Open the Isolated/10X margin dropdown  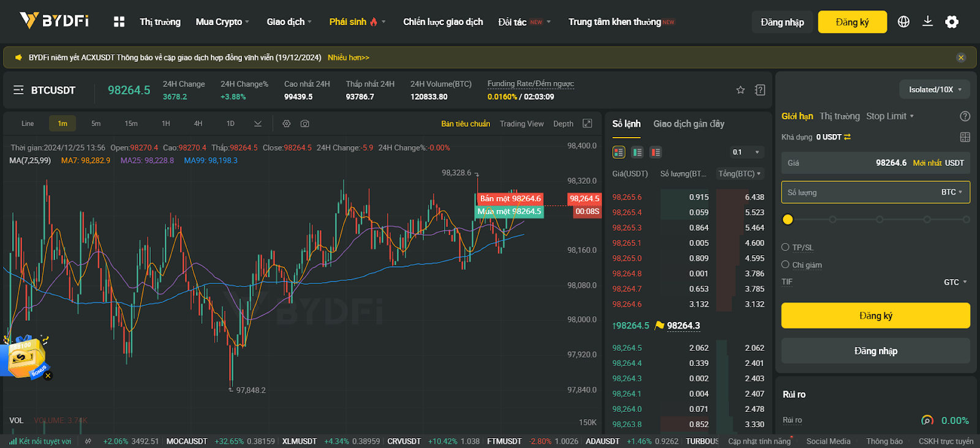[x=935, y=89]
